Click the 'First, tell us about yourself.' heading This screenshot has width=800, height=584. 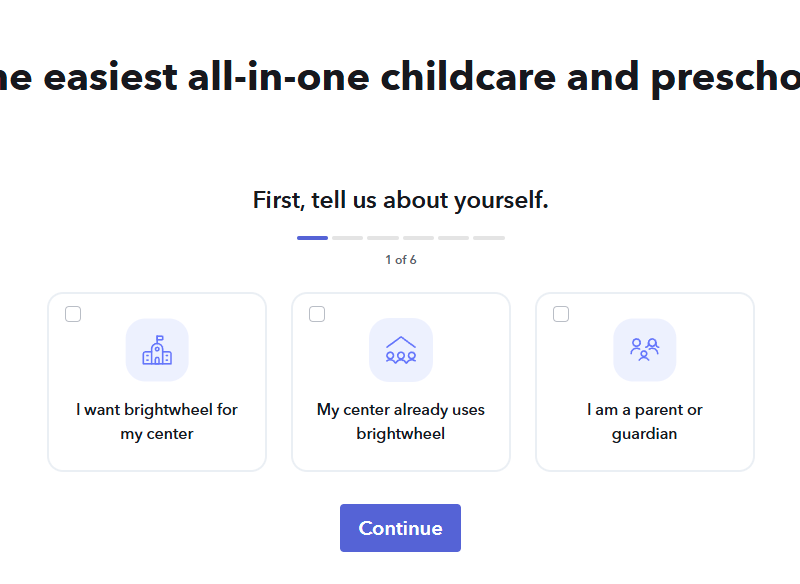coord(401,200)
